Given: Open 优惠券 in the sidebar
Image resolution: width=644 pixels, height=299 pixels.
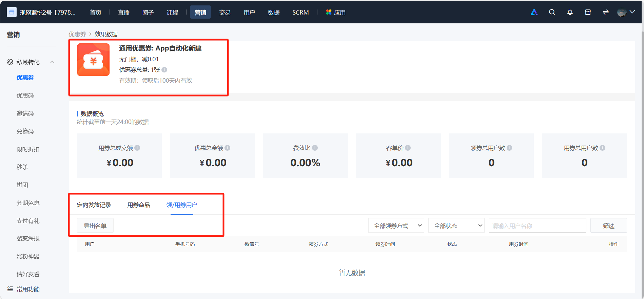Looking at the screenshot, I should click(x=25, y=78).
